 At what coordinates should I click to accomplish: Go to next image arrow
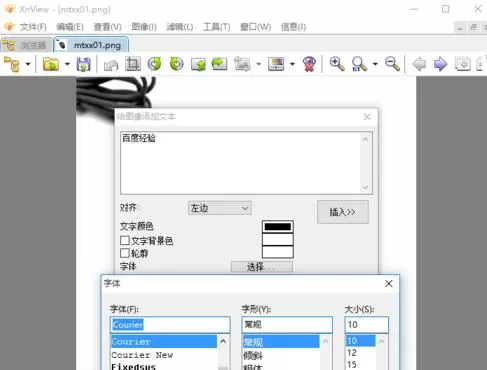click(x=440, y=64)
